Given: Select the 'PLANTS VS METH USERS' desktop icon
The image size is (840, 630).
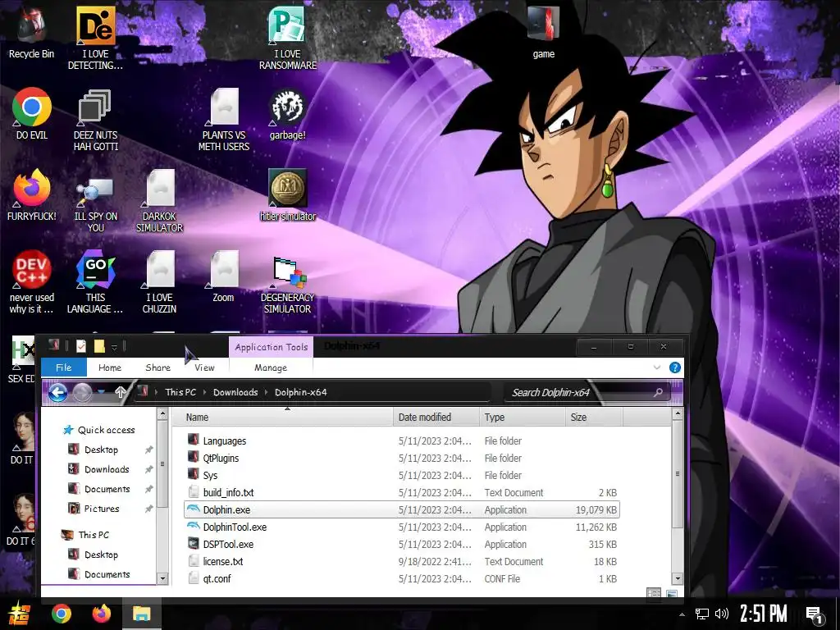Looking at the screenshot, I should pyautogui.click(x=224, y=119).
